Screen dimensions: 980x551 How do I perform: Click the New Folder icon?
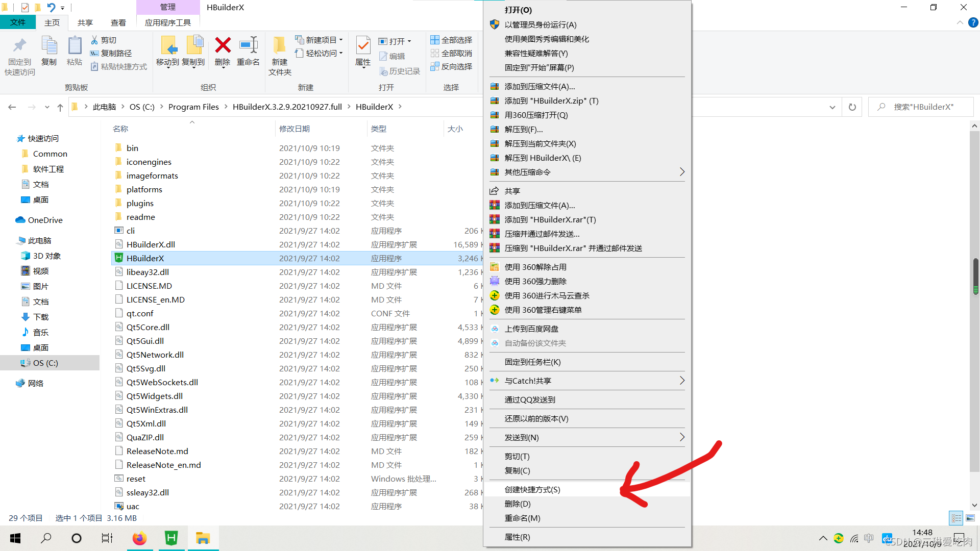coord(279,46)
